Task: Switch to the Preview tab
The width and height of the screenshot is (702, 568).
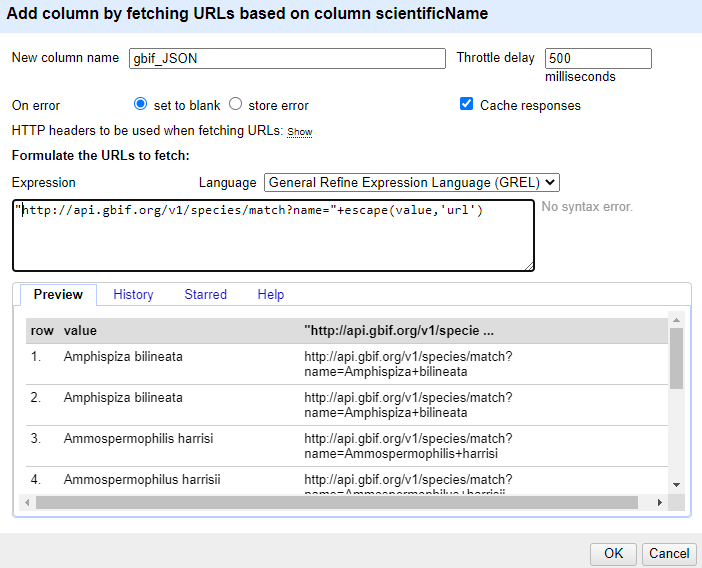Action: (58, 295)
